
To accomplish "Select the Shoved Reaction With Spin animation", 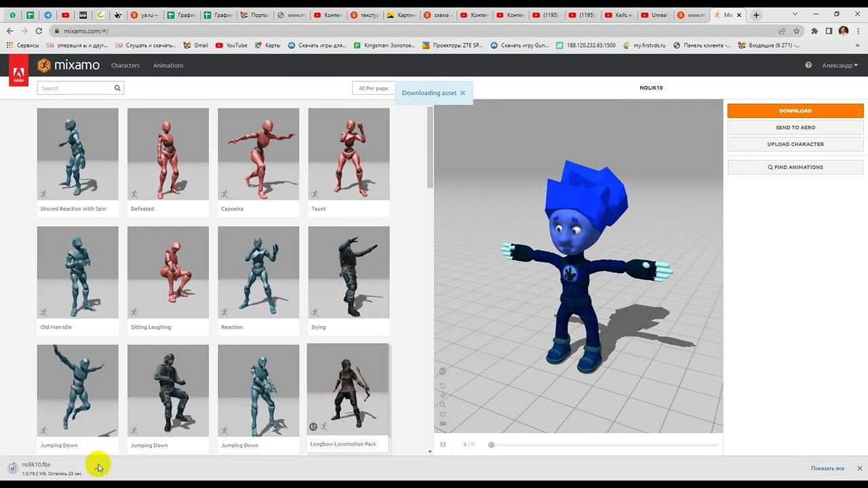I will (77, 163).
